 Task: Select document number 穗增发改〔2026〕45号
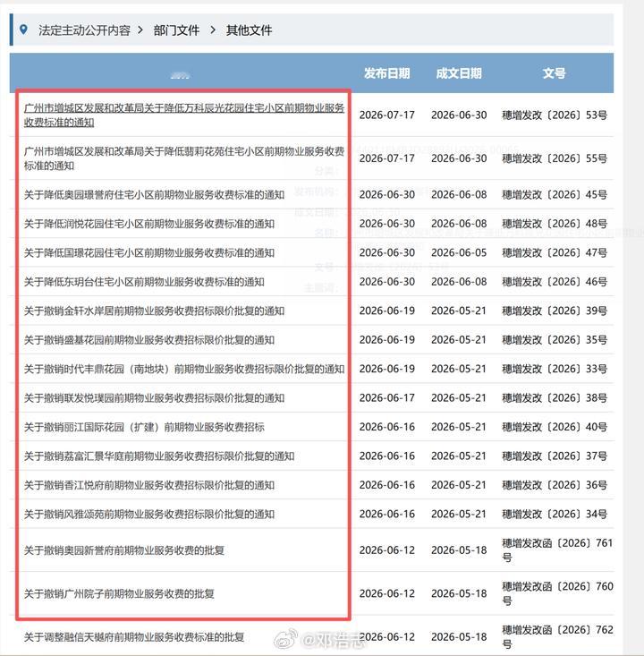(554, 194)
